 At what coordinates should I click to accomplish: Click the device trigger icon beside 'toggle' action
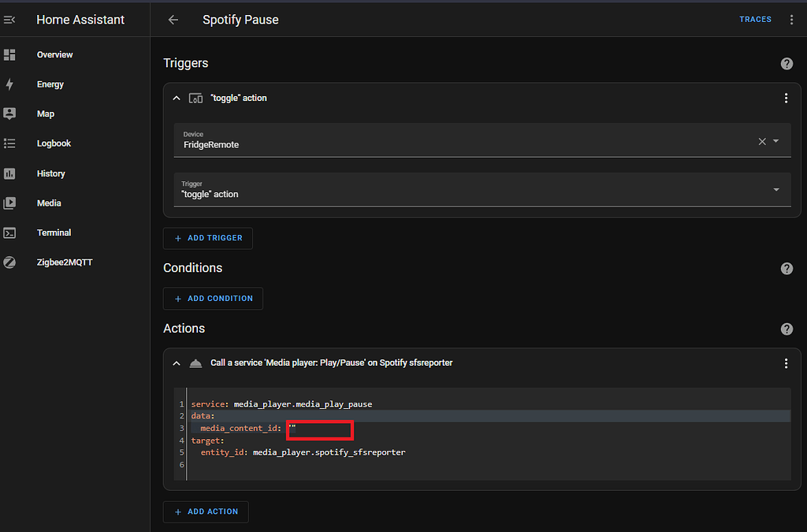point(195,98)
